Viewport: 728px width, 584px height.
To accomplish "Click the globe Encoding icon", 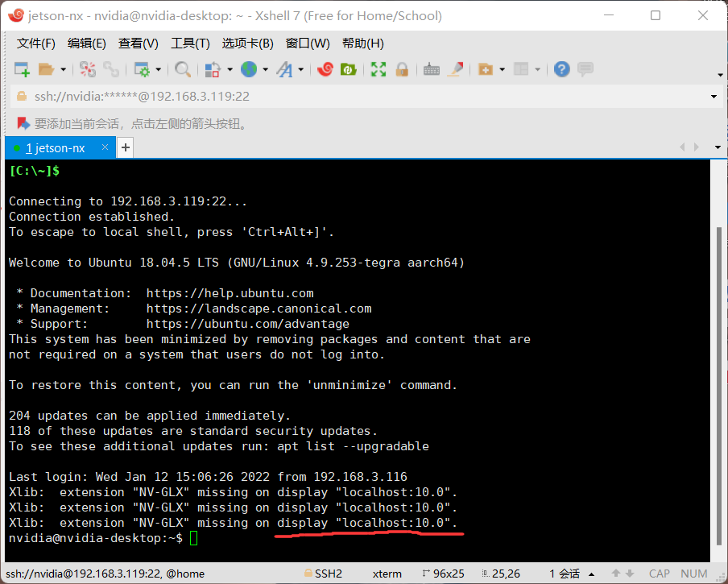I will [248, 69].
